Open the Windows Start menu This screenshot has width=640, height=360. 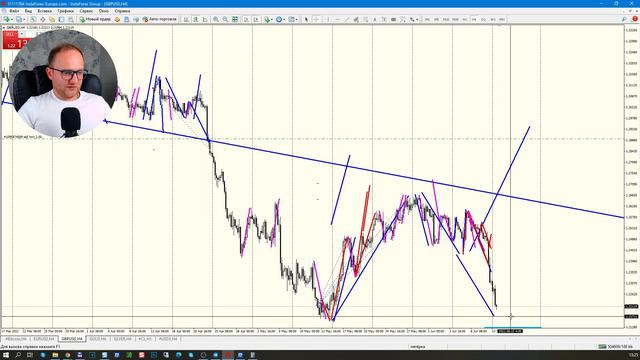click(6, 355)
